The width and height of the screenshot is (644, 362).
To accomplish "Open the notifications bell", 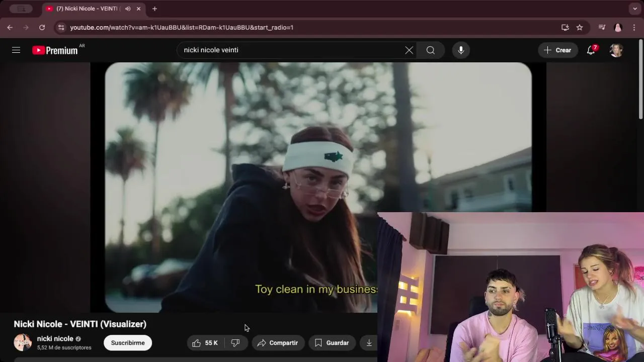I will point(591,50).
